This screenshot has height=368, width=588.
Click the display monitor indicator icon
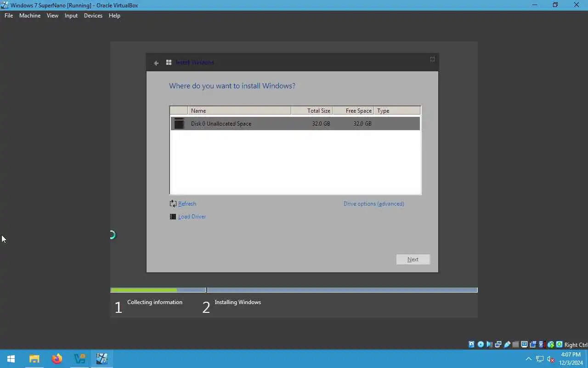[524, 345]
